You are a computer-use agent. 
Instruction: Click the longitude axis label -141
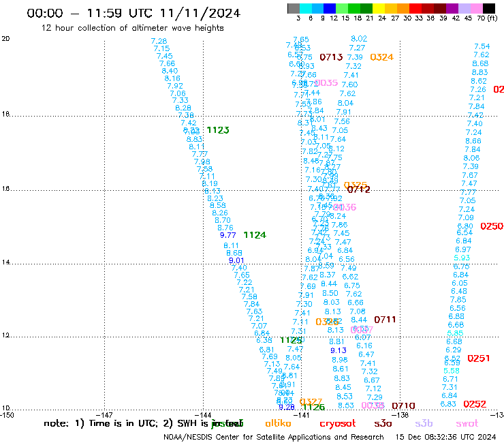[x=302, y=415]
